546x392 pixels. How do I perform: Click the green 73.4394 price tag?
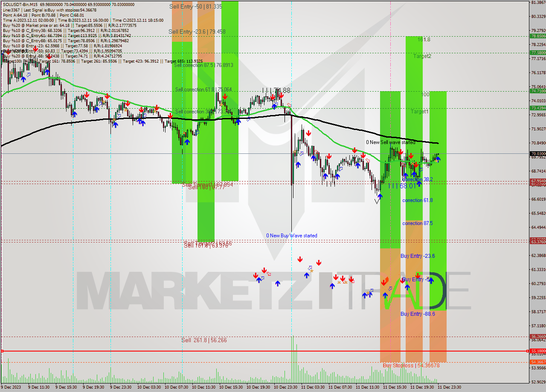click(537, 108)
